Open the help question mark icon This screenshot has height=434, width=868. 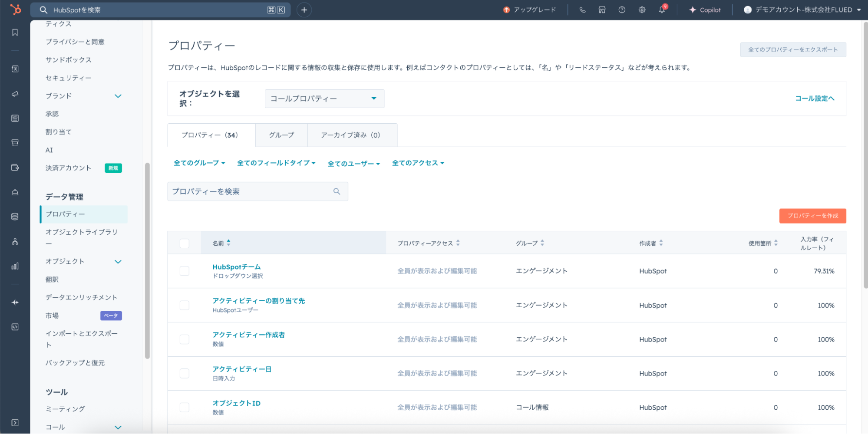tap(622, 10)
